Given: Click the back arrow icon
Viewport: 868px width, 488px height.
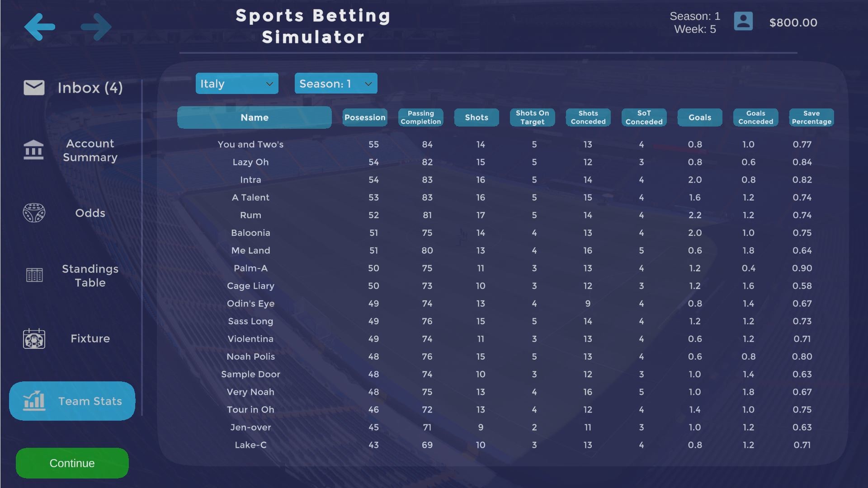Looking at the screenshot, I should (40, 27).
